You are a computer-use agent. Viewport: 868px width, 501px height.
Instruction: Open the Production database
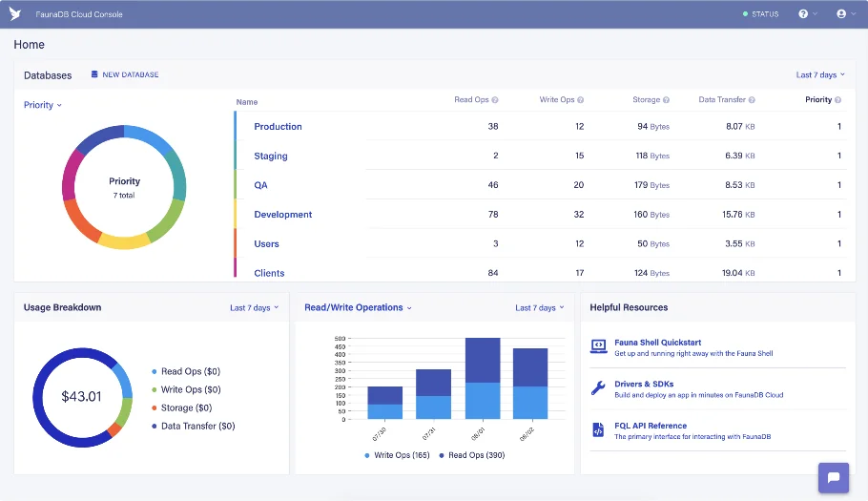pos(278,126)
